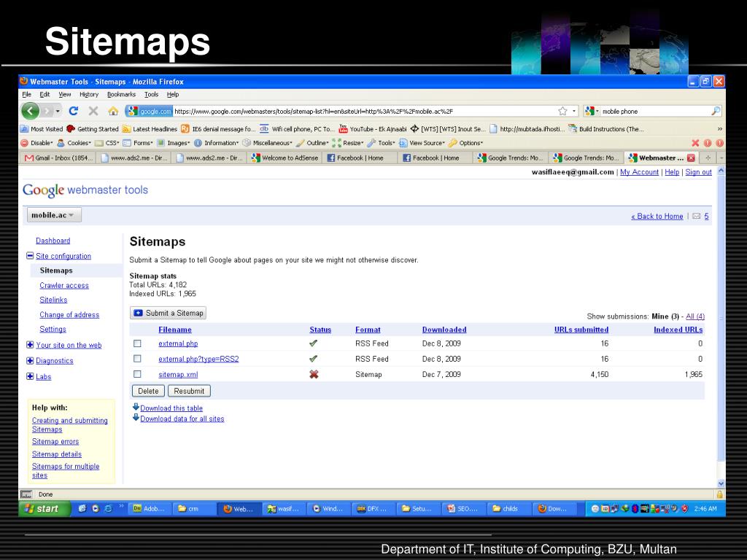Image resolution: width=747 pixels, height=560 pixels.
Task: Open the Disable web developer toolbar item
Action: point(36,143)
